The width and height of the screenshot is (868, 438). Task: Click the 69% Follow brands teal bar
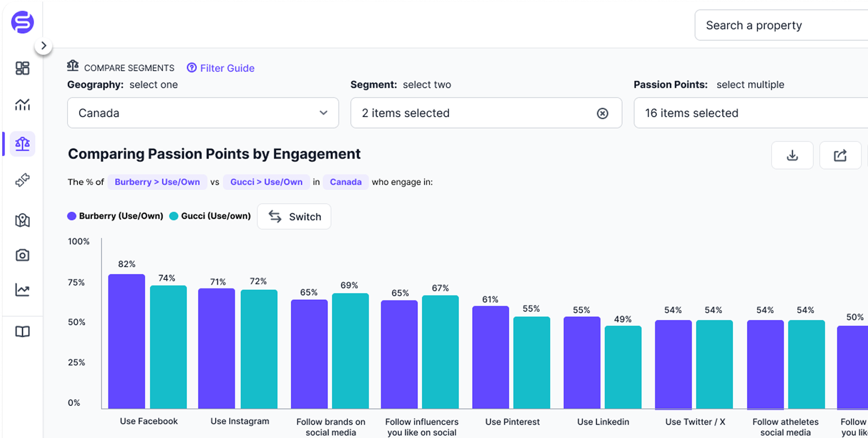(351, 351)
